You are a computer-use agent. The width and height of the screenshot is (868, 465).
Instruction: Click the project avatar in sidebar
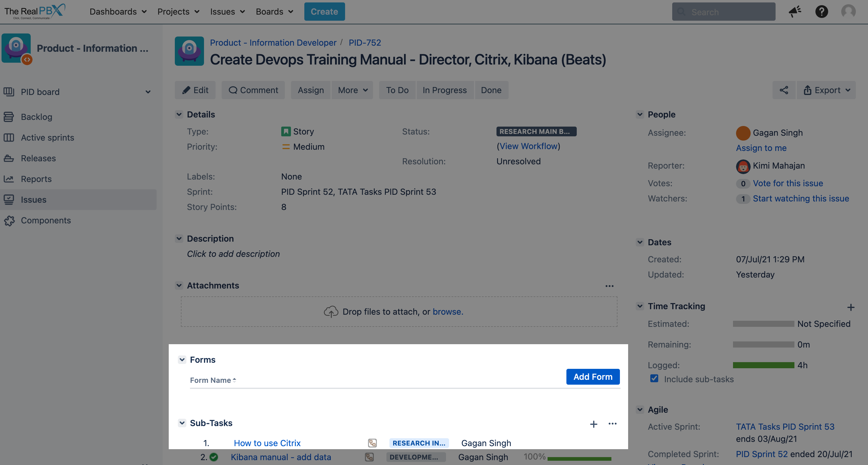click(16, 48)
